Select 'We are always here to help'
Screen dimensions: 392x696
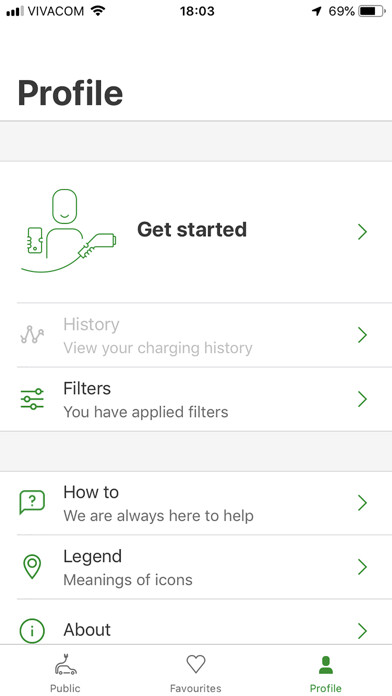(158, 516)
